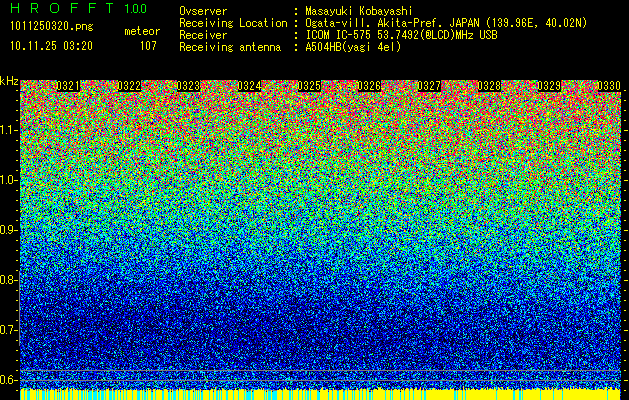Click the 1.1 frequency axis label

click(9, 130)
